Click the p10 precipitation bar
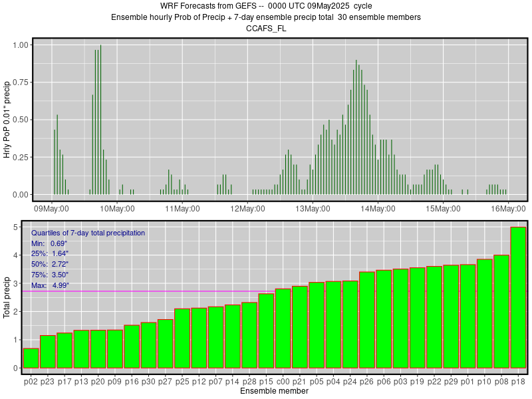 pos(485,313)
